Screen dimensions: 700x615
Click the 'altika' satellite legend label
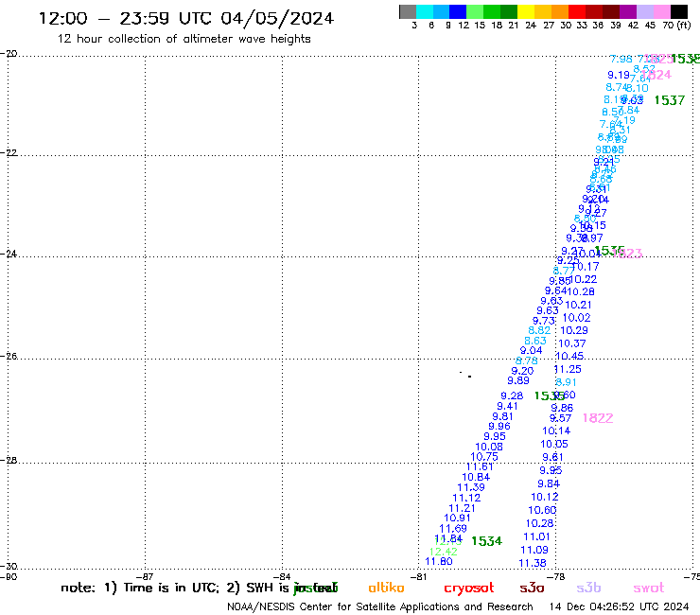pos(386,588)
